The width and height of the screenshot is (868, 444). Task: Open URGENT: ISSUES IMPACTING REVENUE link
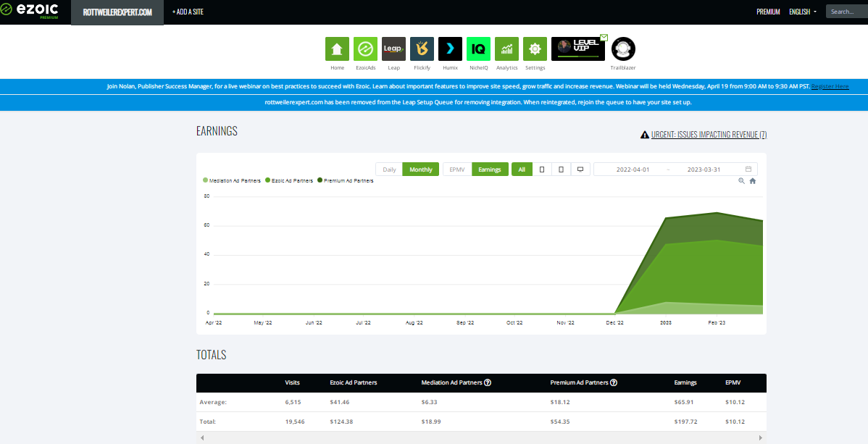coord(709,135)
